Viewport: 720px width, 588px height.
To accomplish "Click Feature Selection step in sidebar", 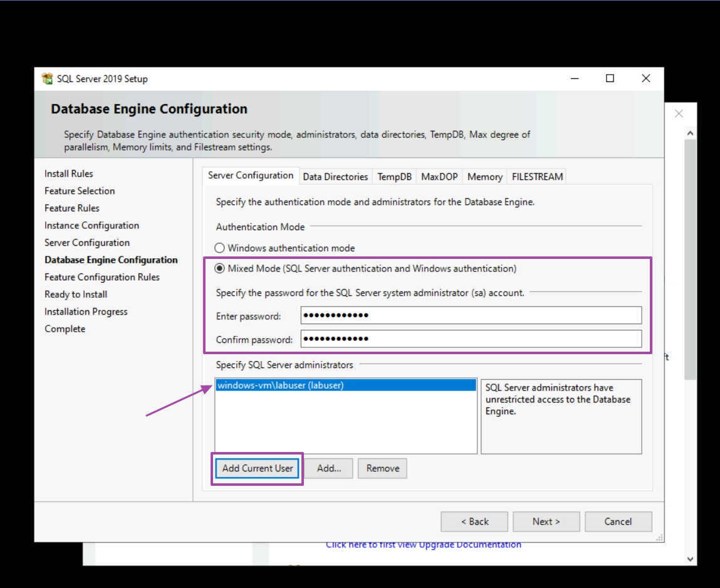I will (x=80, y=191).
